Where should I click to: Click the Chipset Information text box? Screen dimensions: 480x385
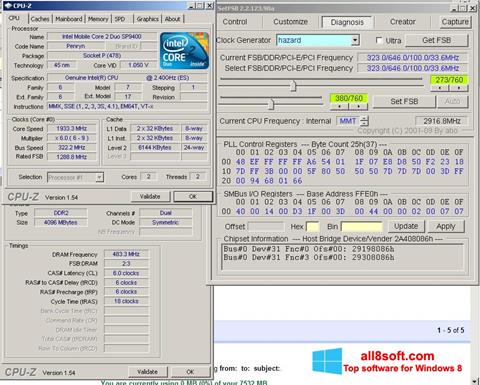(342, 257)
